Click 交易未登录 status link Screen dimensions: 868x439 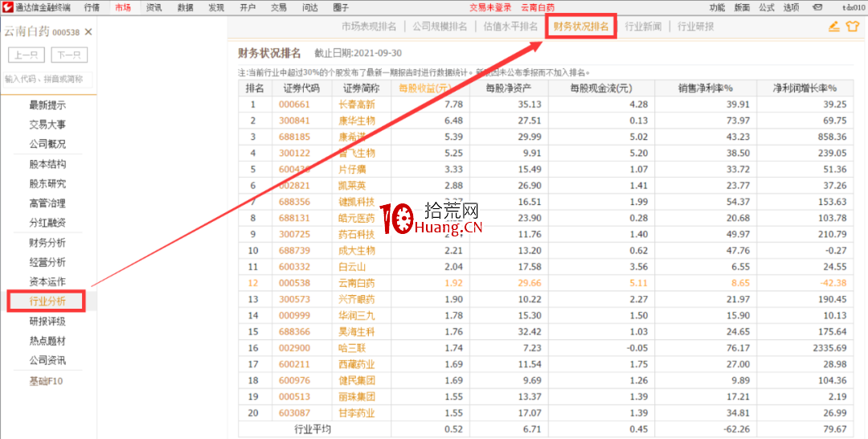[x=490, y=7]
